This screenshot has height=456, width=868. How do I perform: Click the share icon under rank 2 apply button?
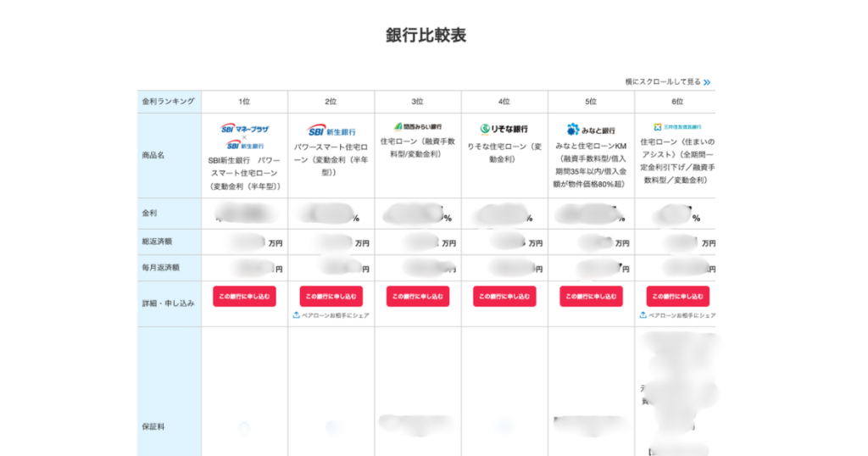tap(296, 315)
